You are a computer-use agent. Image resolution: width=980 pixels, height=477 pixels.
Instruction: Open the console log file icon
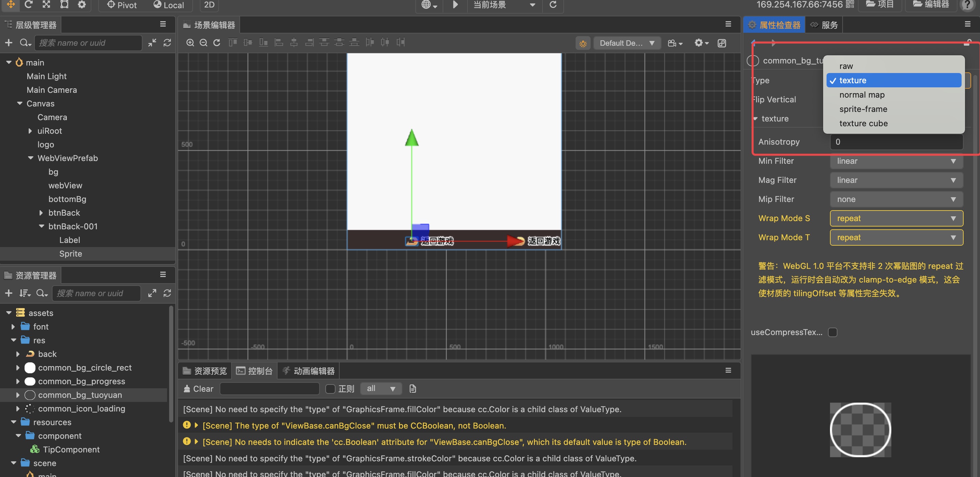413,389
